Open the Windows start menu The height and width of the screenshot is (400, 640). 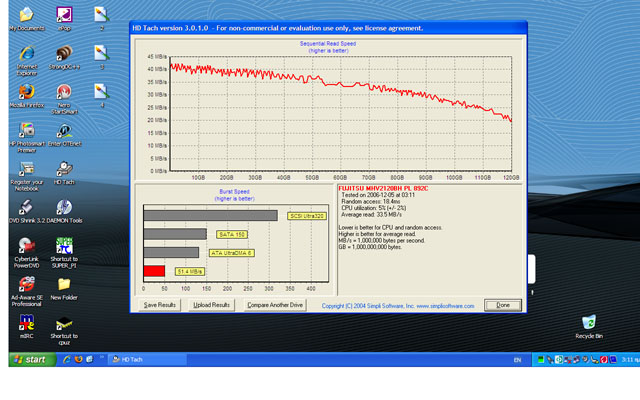[x=32, y=359]
